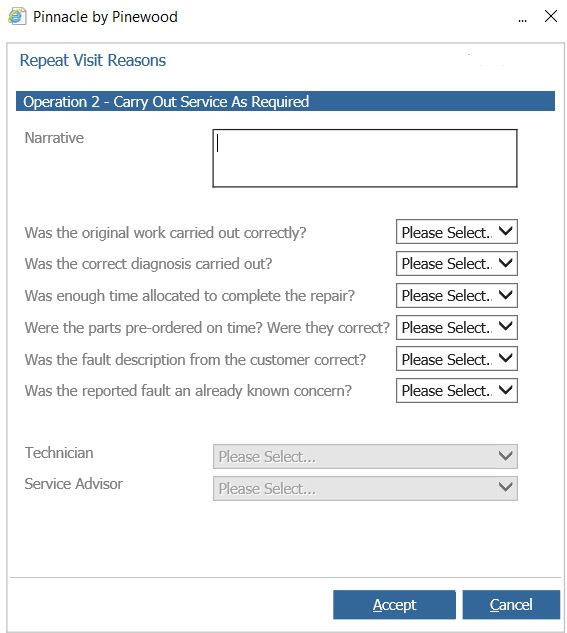The image size is (567, 633).
Task: Open 'fault description from customer' dropdown
Action: coord(456,359)
